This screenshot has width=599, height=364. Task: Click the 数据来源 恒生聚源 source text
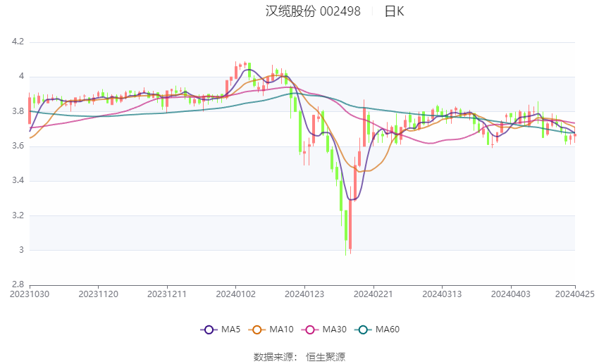299,357
